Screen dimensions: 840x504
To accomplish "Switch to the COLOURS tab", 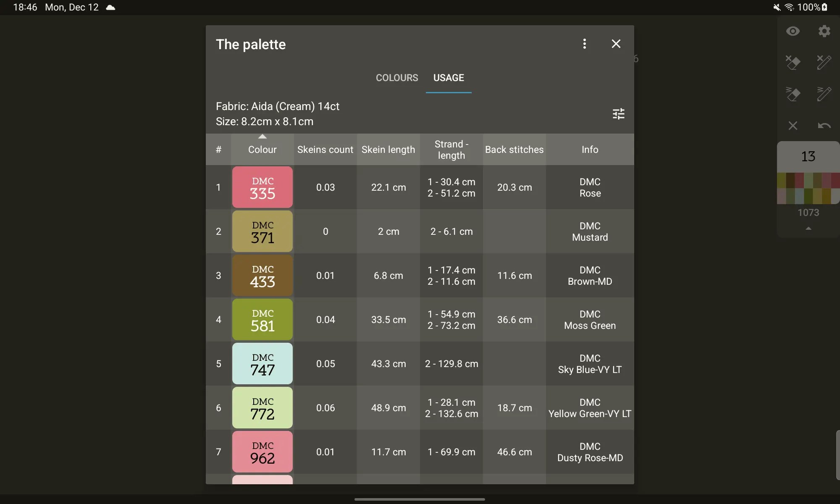I will pyautogui.click(x=397, y=78).
